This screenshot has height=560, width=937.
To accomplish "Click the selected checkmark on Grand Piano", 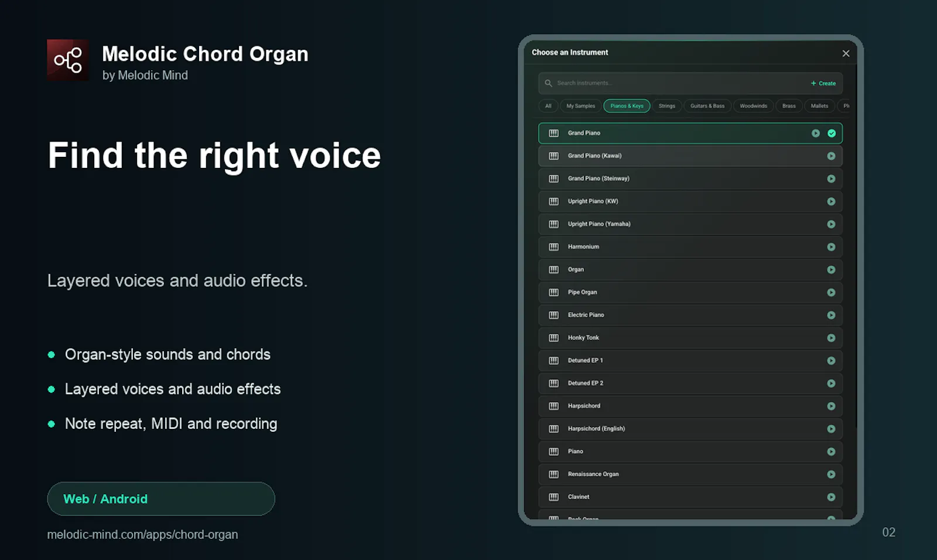I will tap(832, 133).
